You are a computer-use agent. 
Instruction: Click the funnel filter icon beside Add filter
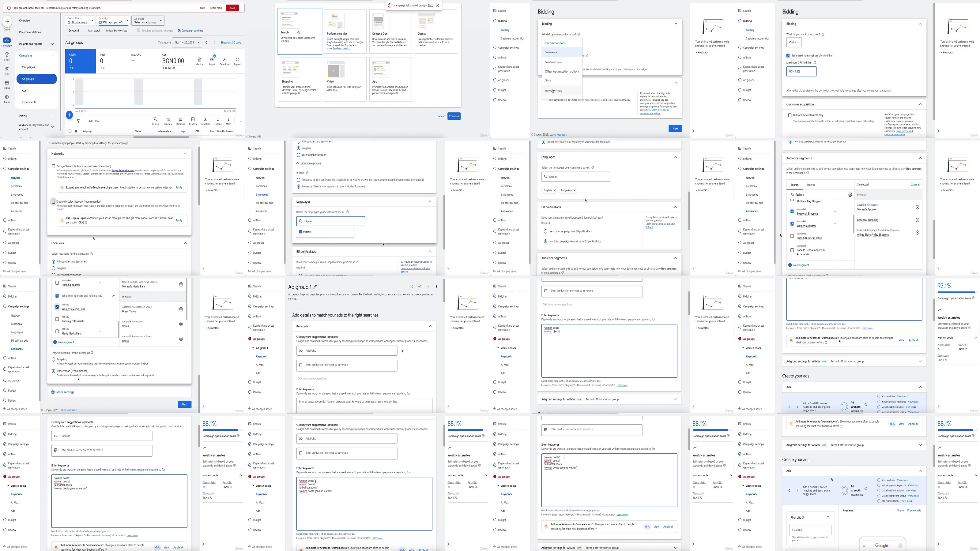[x=78, y=121]
